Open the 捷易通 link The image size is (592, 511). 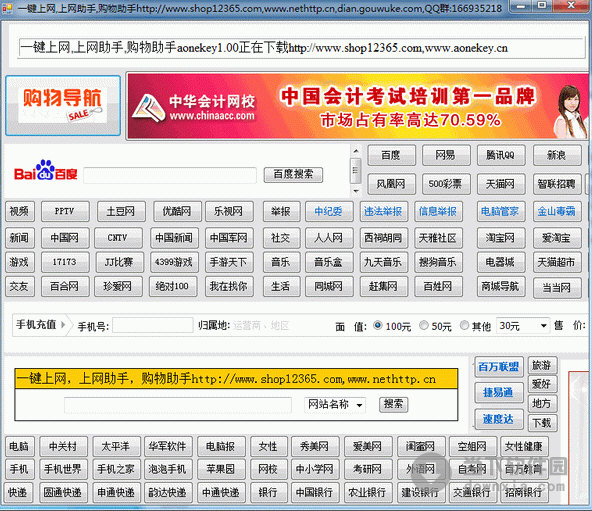[499, 393]
